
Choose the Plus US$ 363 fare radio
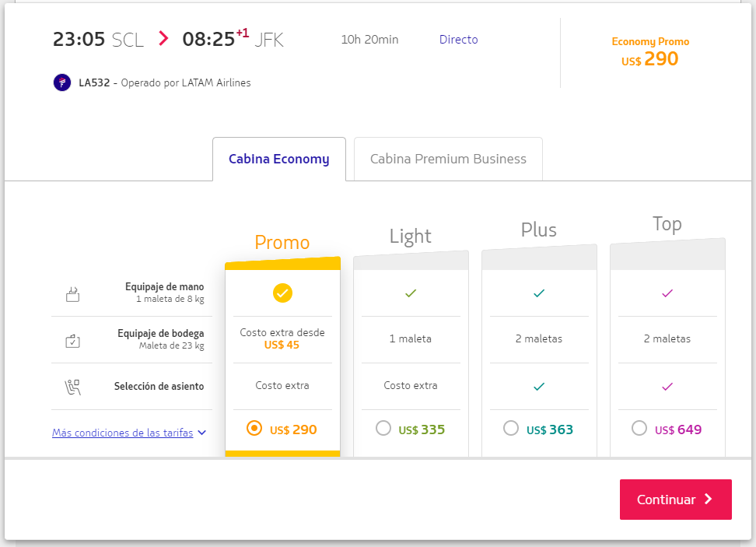click(511, 429)
